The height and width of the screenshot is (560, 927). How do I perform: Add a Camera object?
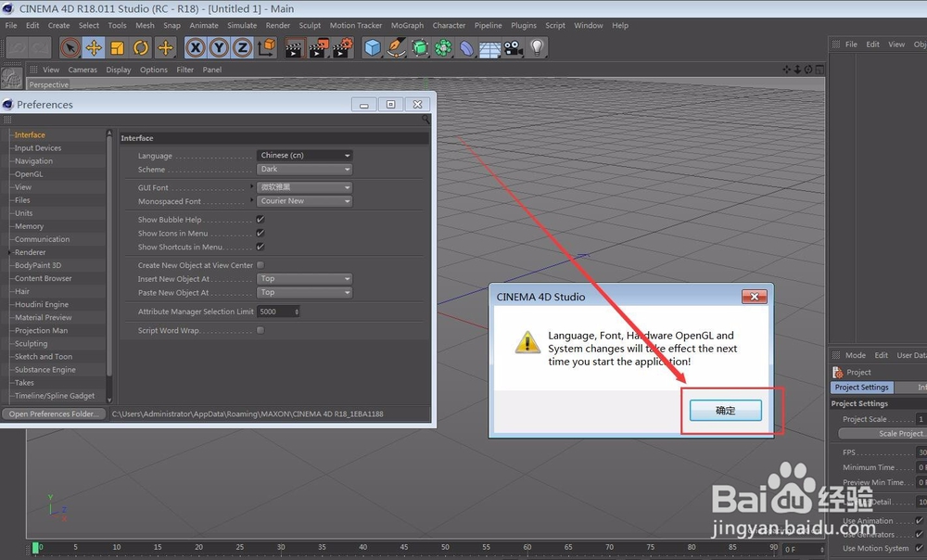pyautogui.click(x=514, y=48)
